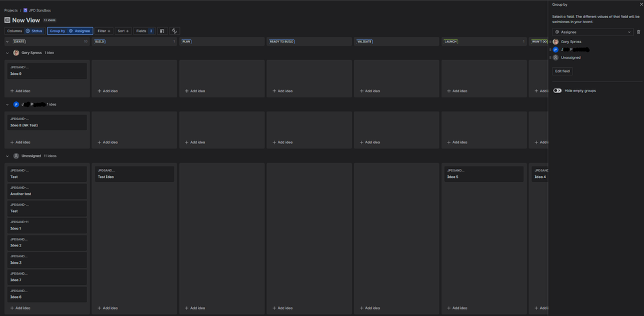Open the Idea 7 card

47,277
